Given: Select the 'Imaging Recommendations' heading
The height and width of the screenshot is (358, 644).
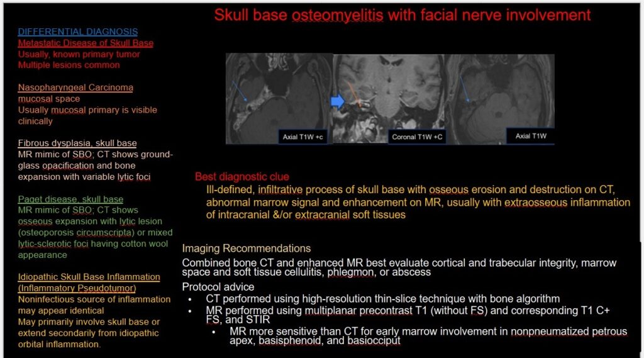Looking at the screenshot, I should tap(247, 249).
